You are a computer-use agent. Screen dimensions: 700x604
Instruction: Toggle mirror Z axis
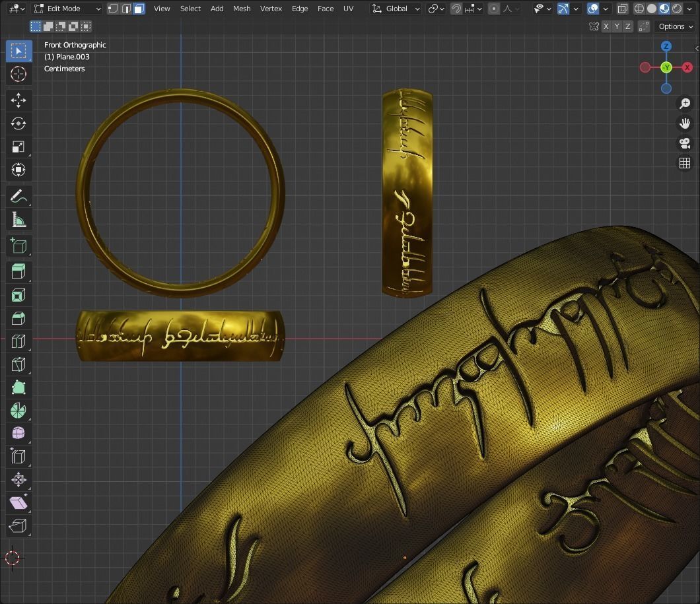tap(627, 26)
